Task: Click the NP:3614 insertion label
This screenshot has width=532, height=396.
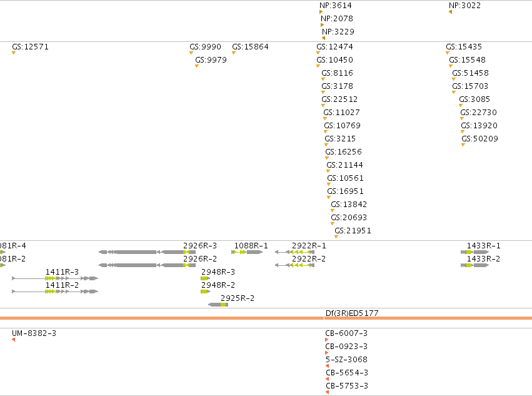Action: coord(336,6)
